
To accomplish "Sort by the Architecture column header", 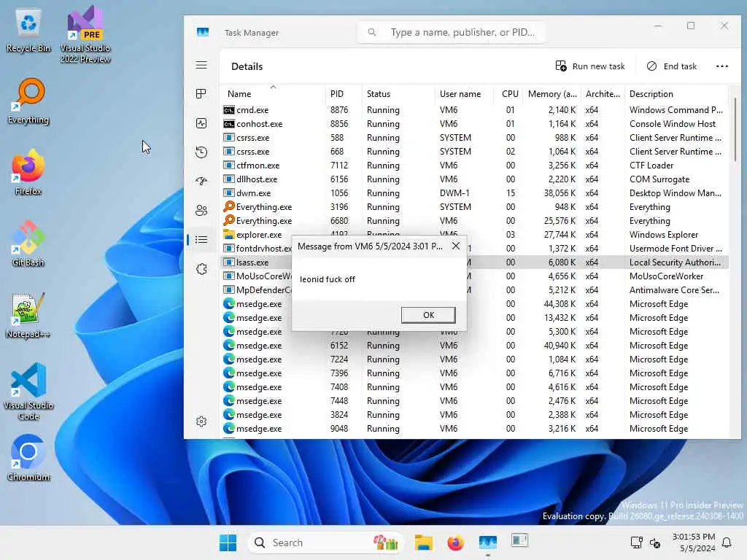I will pyautogui.click(x=603, y=94).
